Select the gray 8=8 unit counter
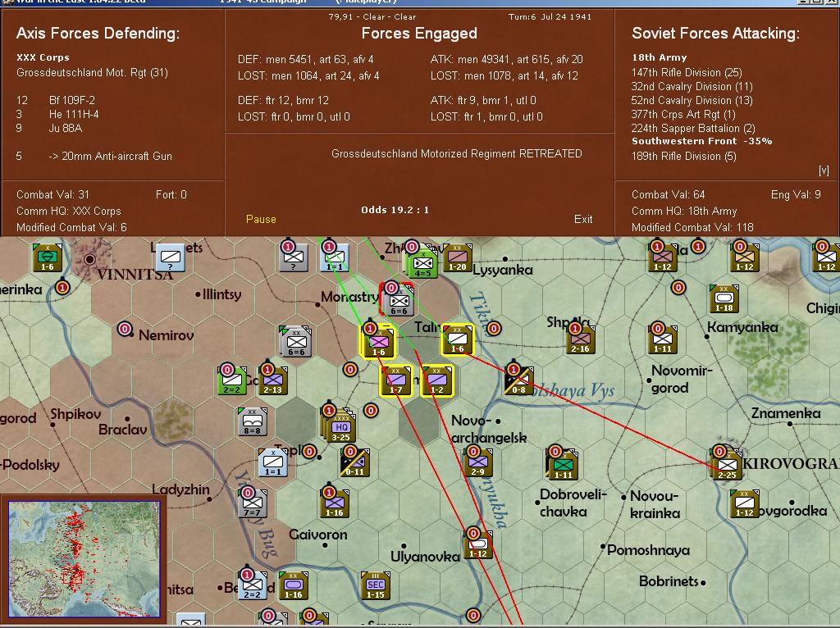This screenshot has width=840, height=628. (253, 421)
